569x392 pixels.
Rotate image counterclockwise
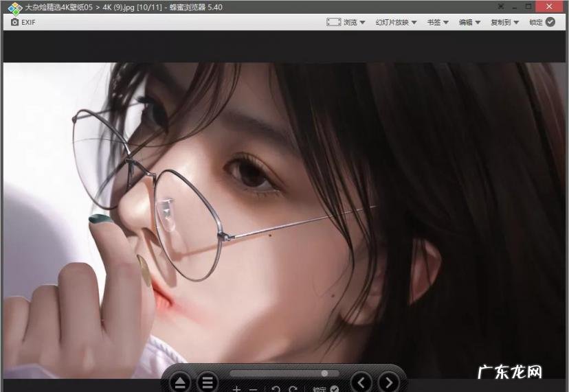276,389
